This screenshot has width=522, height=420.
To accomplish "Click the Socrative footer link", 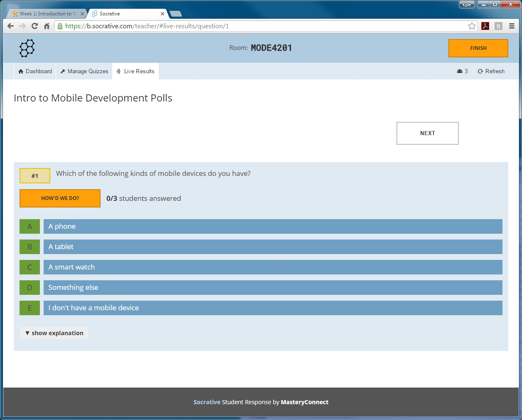I will (207, 402).
